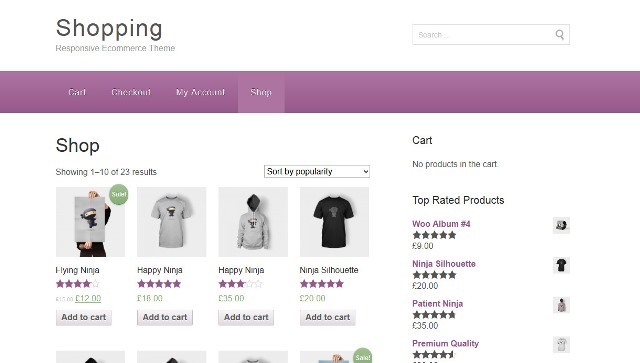The height and width of the screenshot is (363, 640).
Task: Click the search magnifier icon
Action: 560,35
